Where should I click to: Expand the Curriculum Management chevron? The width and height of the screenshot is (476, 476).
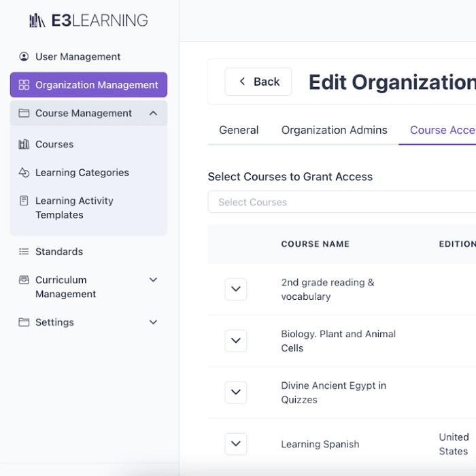(x=153, y=279)
